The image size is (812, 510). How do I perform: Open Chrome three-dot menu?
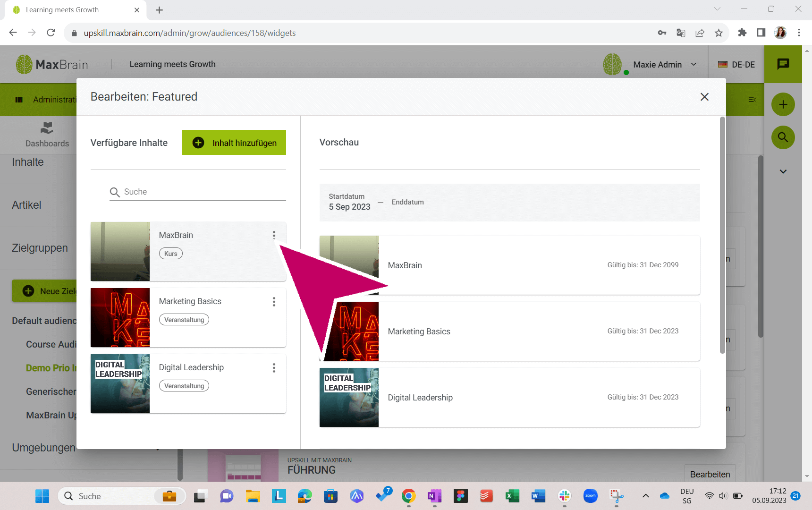[799, 33]
